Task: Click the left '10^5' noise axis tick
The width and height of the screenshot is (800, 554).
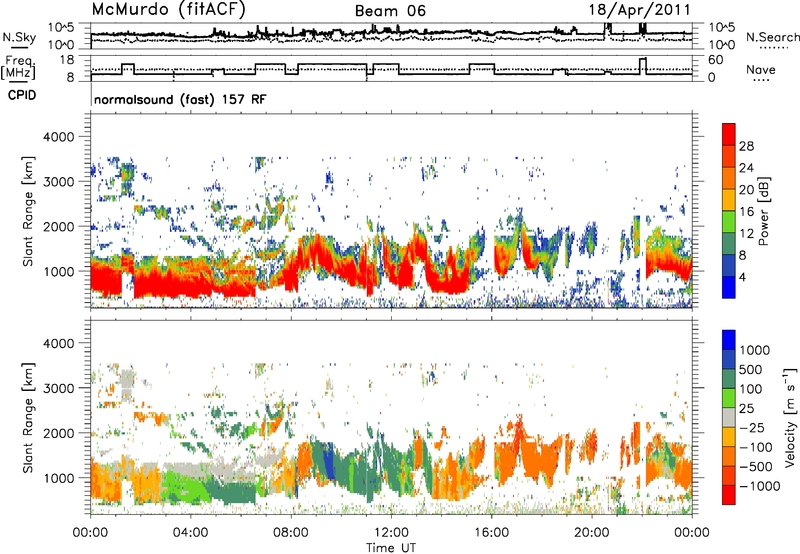Action: pyautogui.click(x=61, y=28)
